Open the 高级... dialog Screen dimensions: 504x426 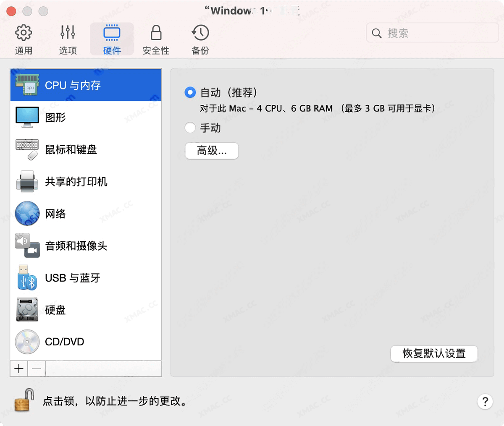tap(211, 151)
